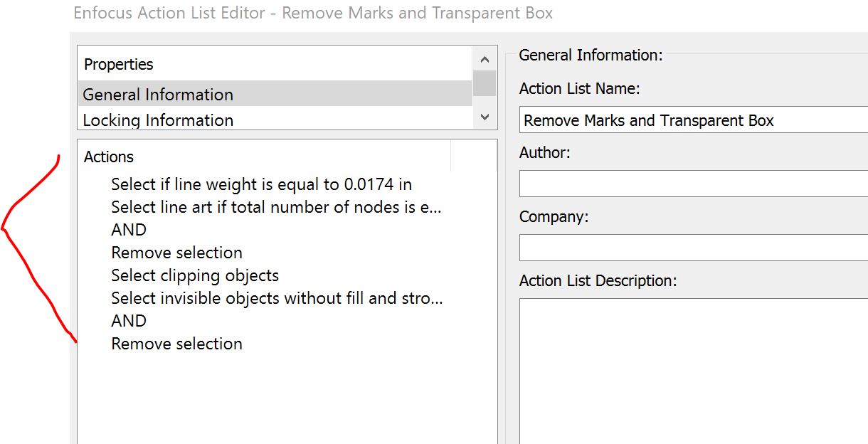
Task: Select the line weight equals 0.0174 action
Action: pyautogui.click(x=261, y=185)
